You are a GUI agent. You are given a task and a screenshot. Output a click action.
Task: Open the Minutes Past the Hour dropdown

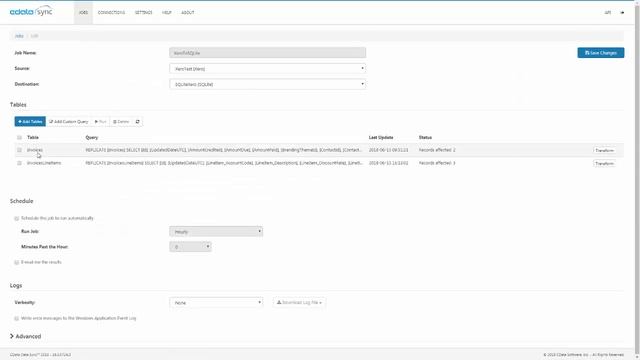point(190,247)
